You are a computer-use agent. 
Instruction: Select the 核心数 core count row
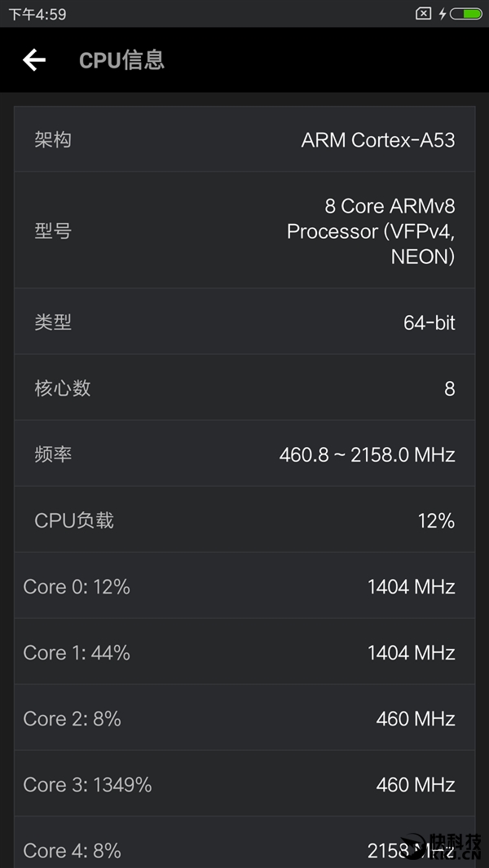244,388
